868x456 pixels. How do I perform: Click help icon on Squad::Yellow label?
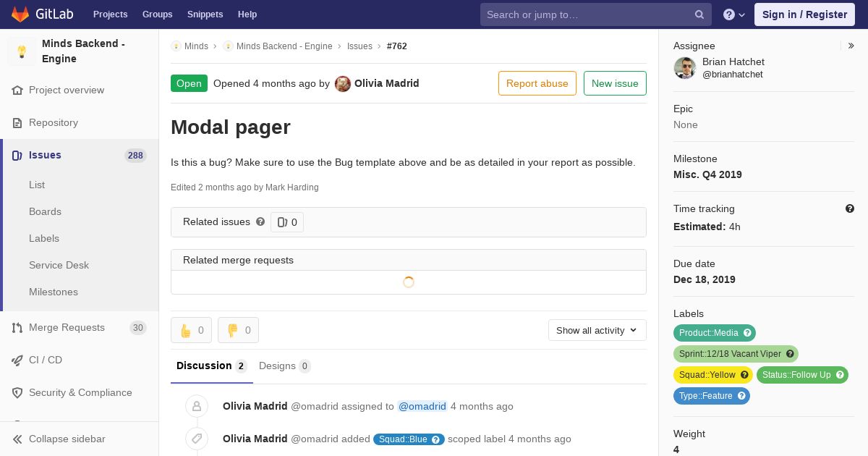point(744,375)
